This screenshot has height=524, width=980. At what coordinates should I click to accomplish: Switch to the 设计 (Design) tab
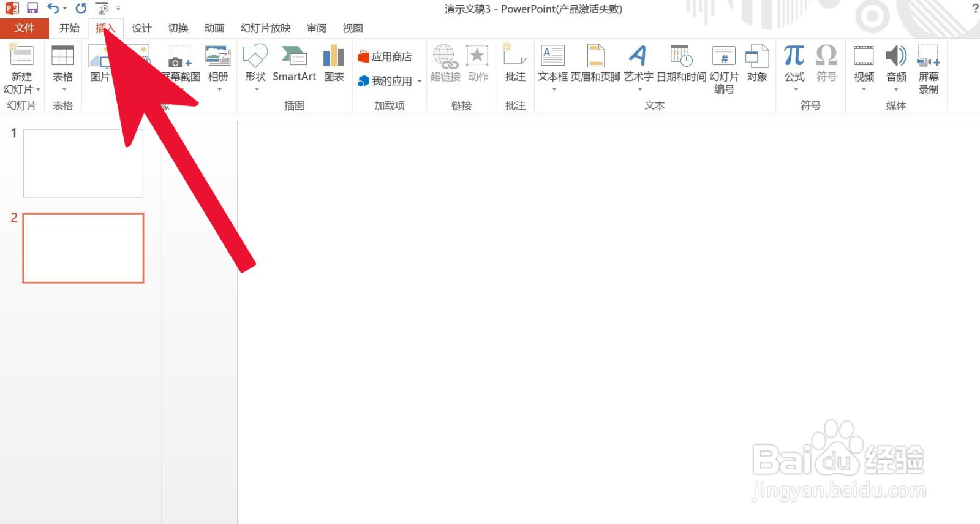141,28
